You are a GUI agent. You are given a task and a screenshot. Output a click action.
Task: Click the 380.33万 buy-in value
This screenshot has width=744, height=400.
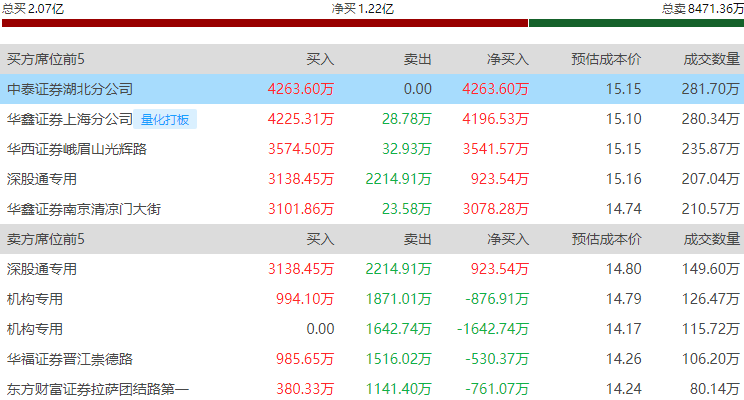click(305, 389)
